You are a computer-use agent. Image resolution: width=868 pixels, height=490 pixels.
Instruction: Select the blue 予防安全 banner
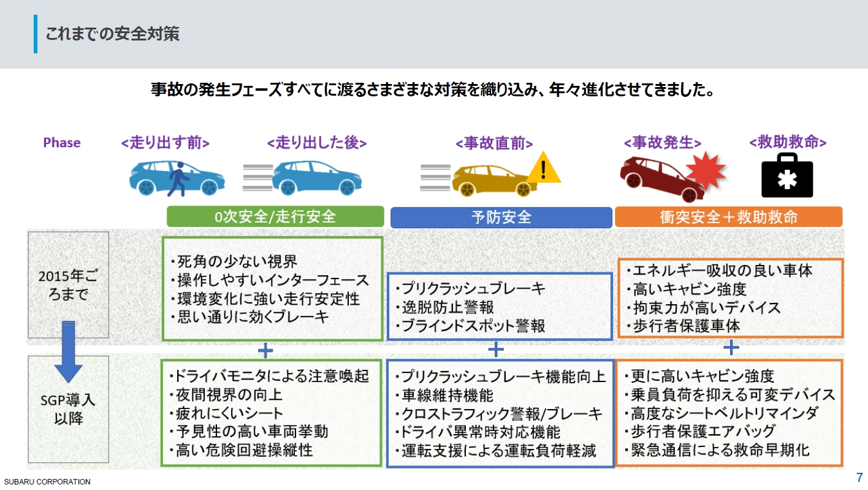pos(501,217)
